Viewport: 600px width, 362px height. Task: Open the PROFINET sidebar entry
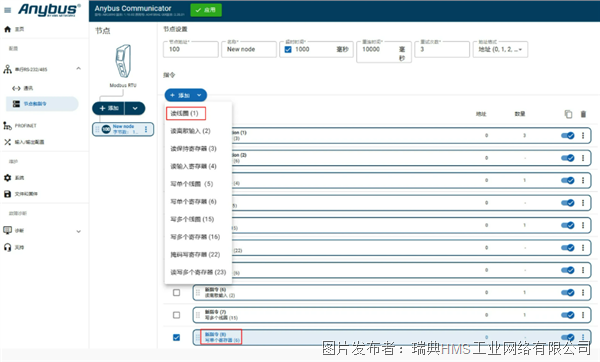[x=20, y=126]
